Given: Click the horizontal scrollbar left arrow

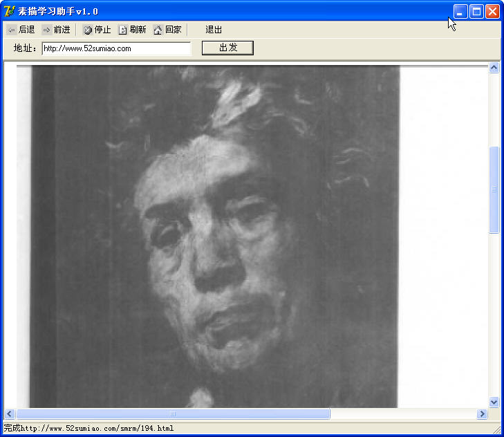Looking at the screenshot, I should [9, 414].
